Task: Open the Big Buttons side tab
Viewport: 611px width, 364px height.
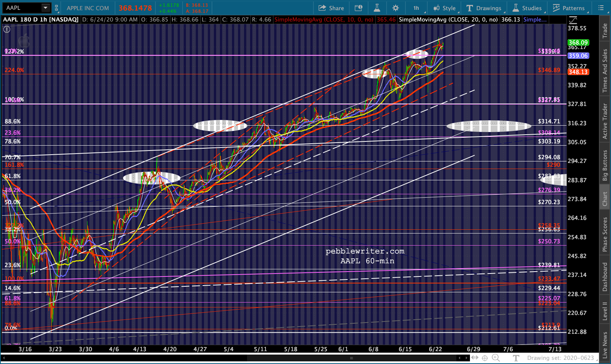Action: pos(605,165)
